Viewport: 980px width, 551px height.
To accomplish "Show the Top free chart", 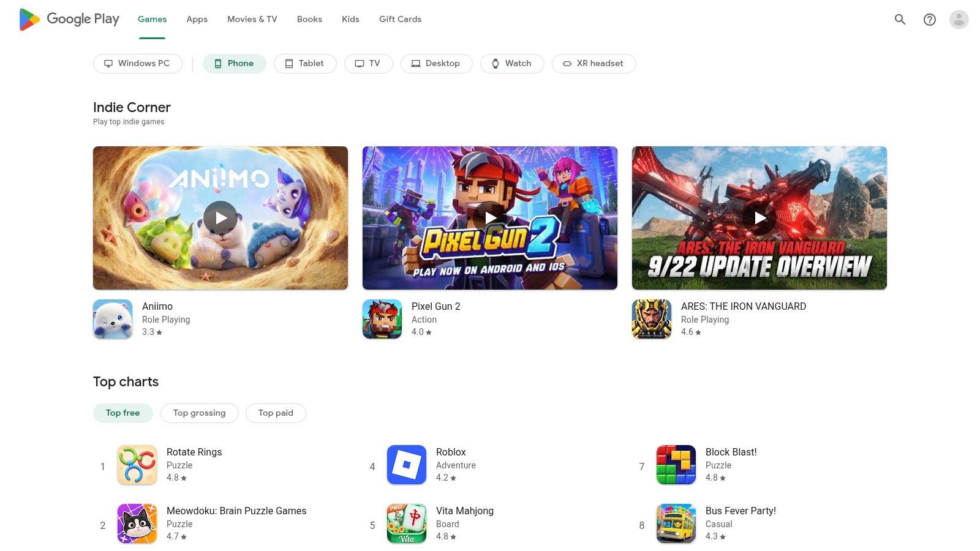I will click(123, 413).
